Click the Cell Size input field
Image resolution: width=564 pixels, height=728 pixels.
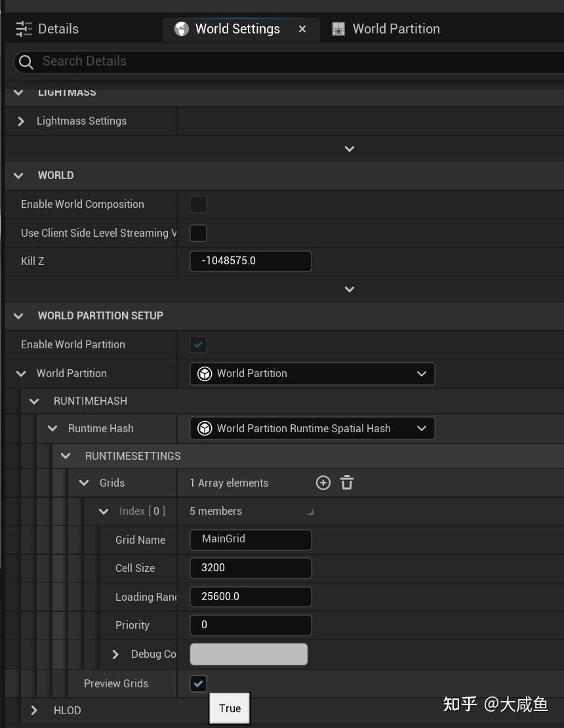click(251, 568)
